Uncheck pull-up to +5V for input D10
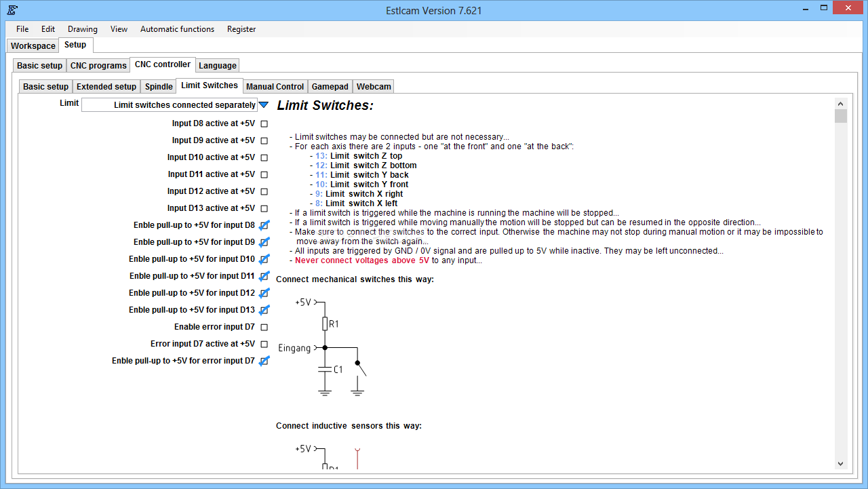 tap(264, 259)
